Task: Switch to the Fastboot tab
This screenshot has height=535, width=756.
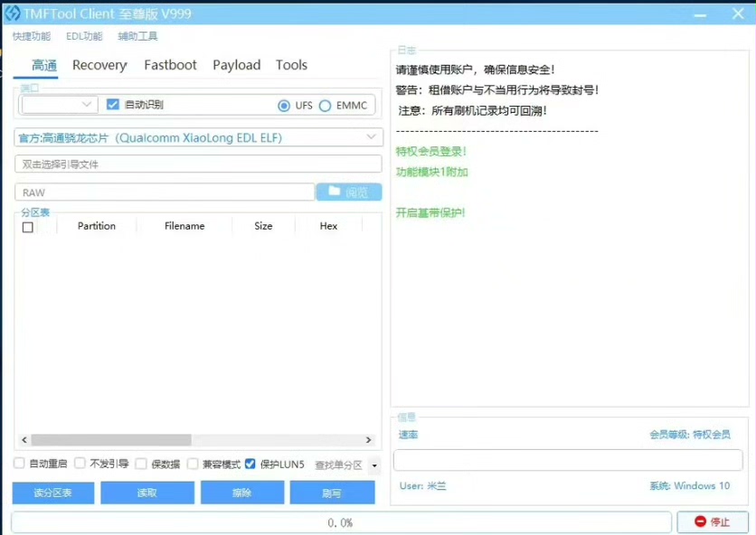Action: pyautogui.click(x=170, y=65)
